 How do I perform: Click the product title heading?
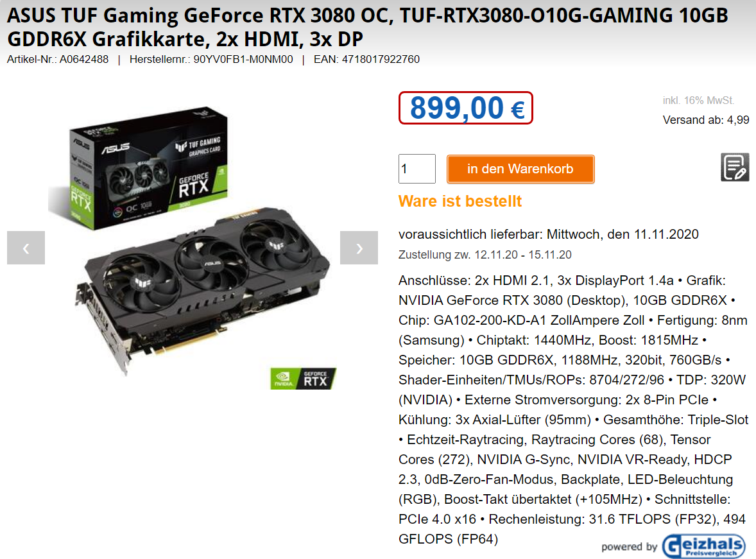(x=367, y=27)
